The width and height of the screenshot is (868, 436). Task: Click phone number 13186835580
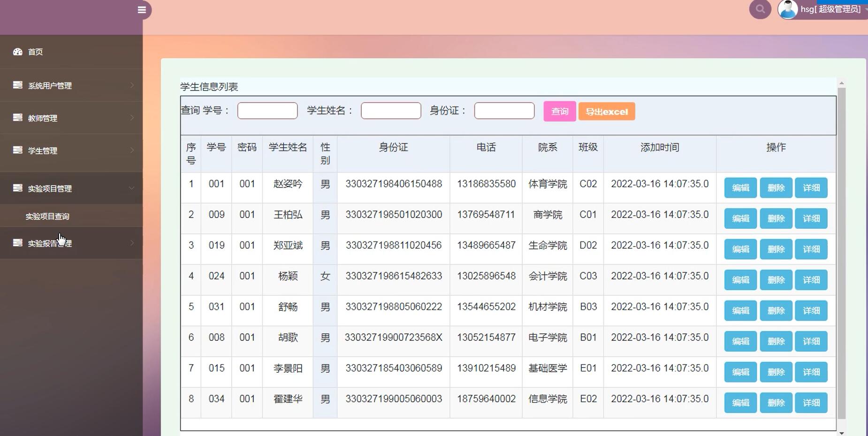pos(486,184)
